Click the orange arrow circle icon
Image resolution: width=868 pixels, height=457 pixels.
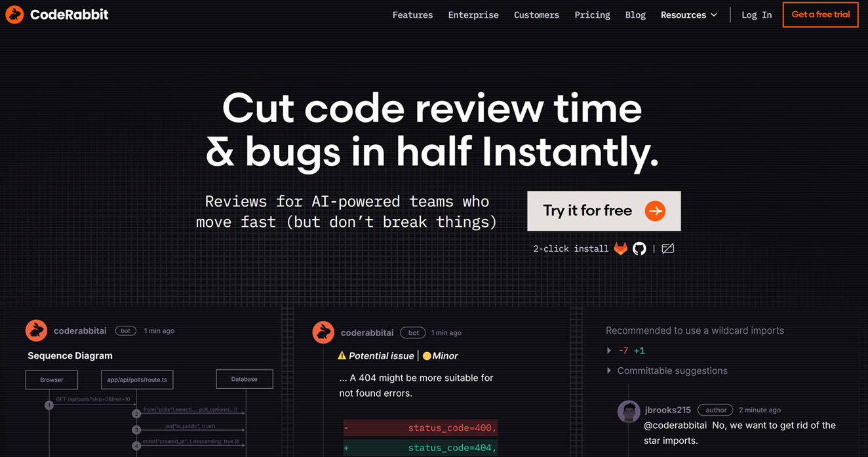(x=655, y=210)
